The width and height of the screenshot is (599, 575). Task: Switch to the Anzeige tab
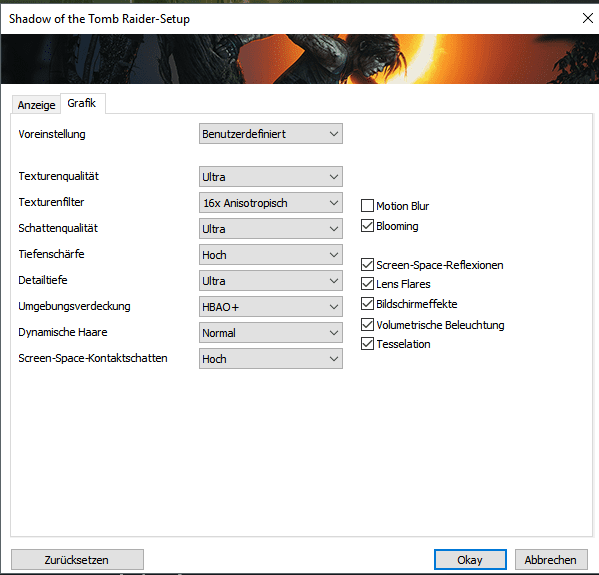pos(36,105)
